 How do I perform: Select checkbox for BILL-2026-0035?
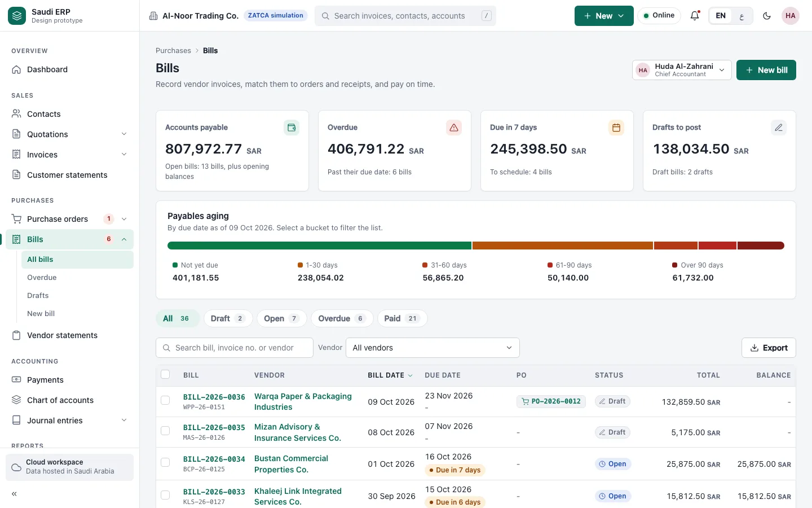[165, 431]
